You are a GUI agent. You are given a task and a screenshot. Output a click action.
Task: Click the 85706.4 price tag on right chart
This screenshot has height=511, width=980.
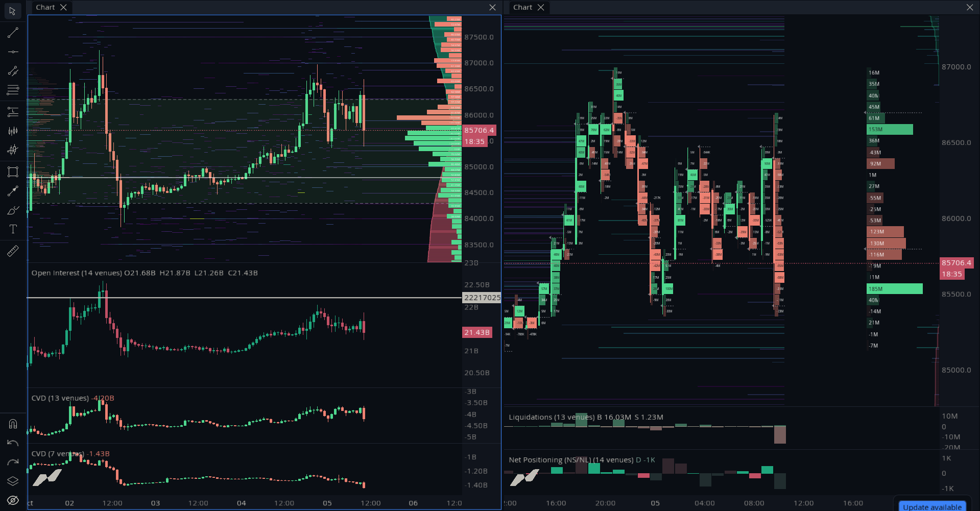pos(957,263)
